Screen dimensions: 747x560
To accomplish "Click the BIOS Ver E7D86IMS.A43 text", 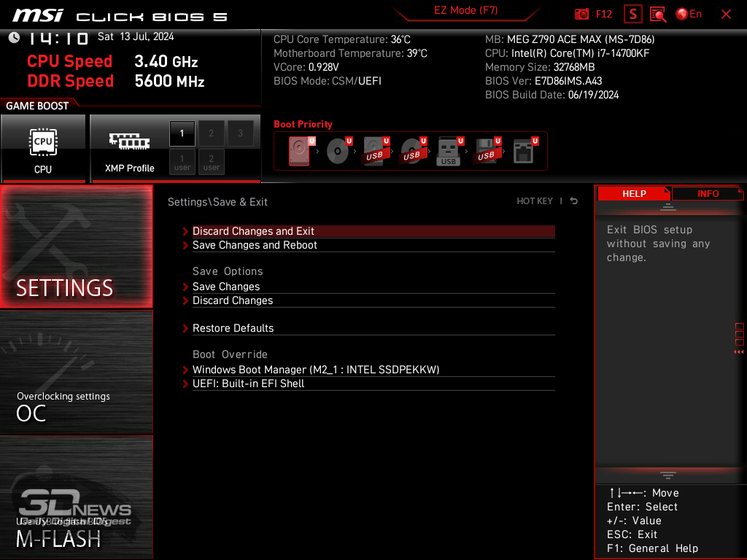I will (543, 81).
